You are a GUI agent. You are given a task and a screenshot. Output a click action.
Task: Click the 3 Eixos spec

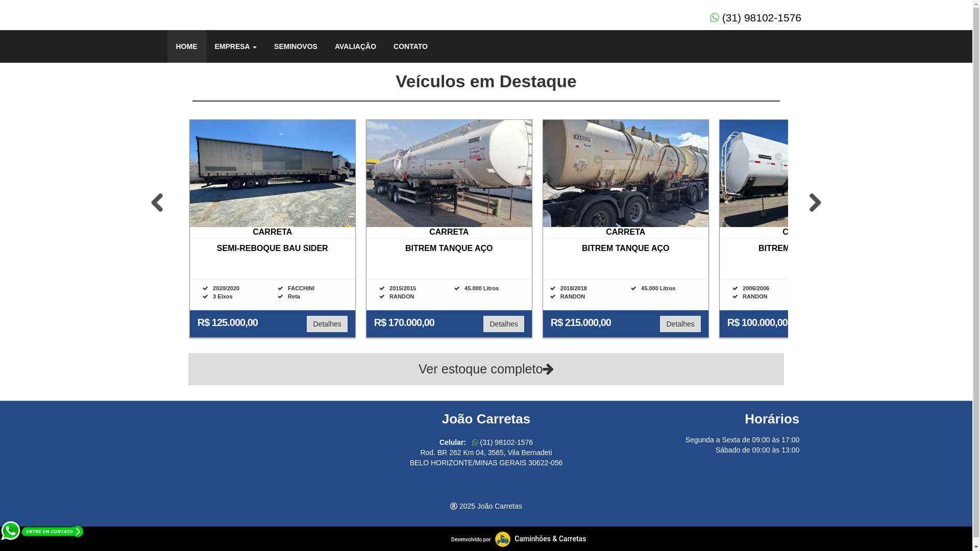click(223, 296)
